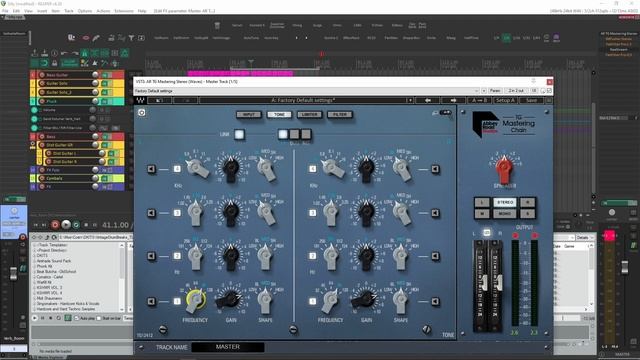
Task: Switch to the TONE module tab
Action: (279, 115)
